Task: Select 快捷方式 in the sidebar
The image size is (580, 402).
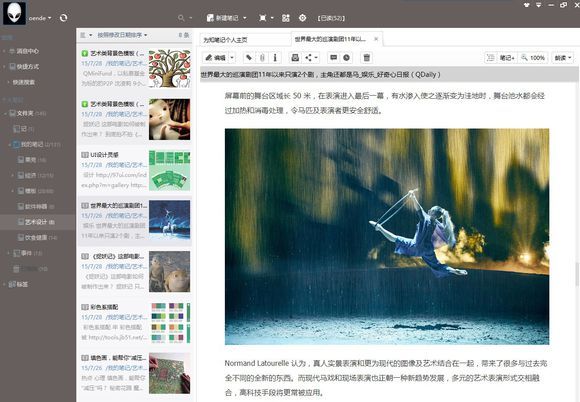Action: [24, 67]
